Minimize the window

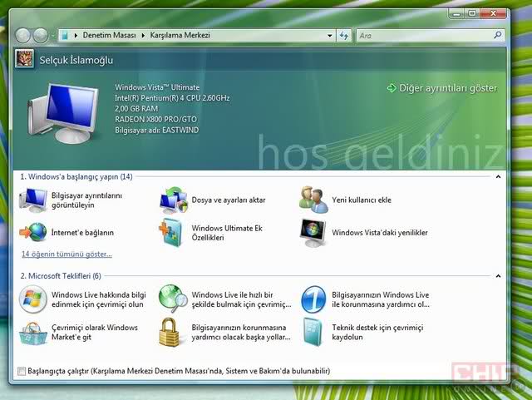click(457, 13)
